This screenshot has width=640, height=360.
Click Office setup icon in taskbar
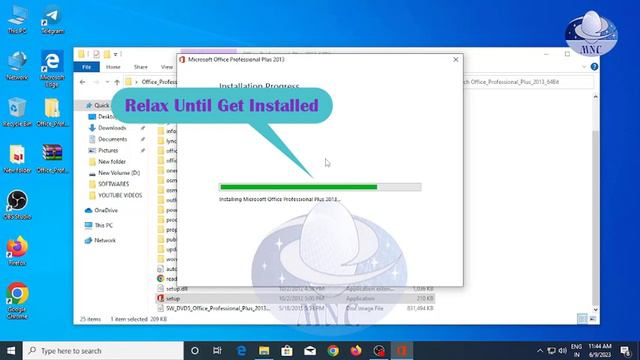click(x=402, y=351)
